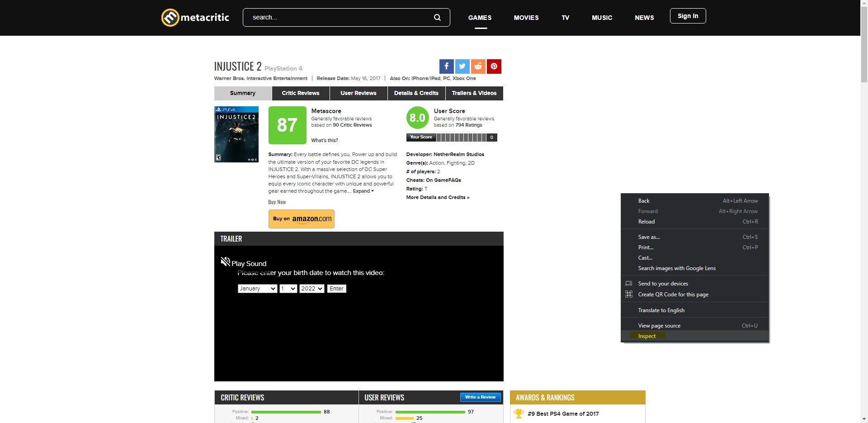
Task: Click the PlayStation 4 platform label
Action: 283,68
